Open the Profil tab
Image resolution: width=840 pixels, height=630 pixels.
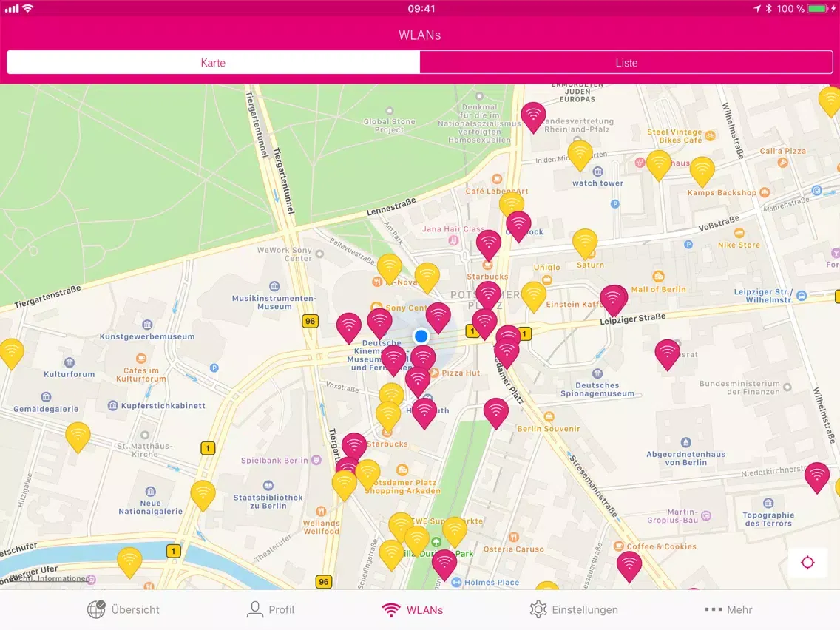click(270, 609)
